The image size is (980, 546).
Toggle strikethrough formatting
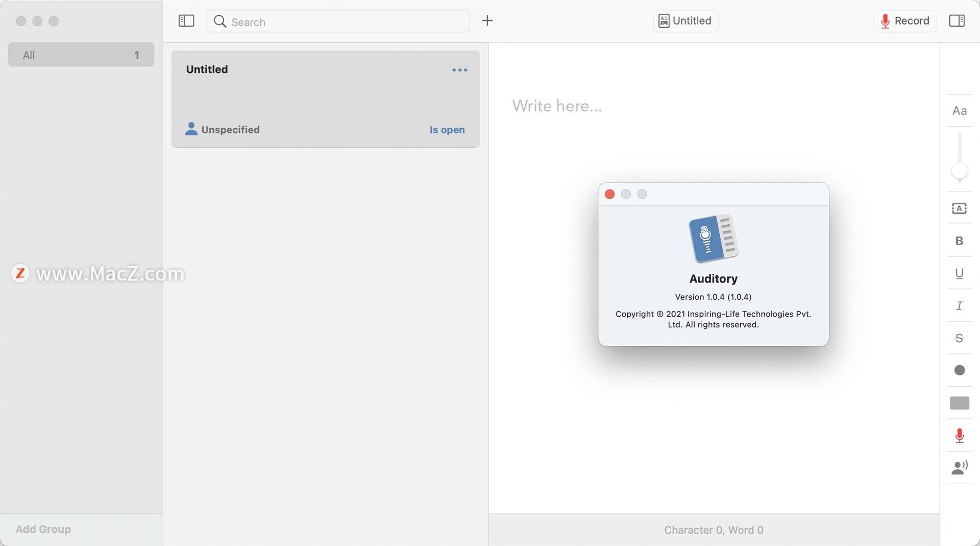[960, 338]
